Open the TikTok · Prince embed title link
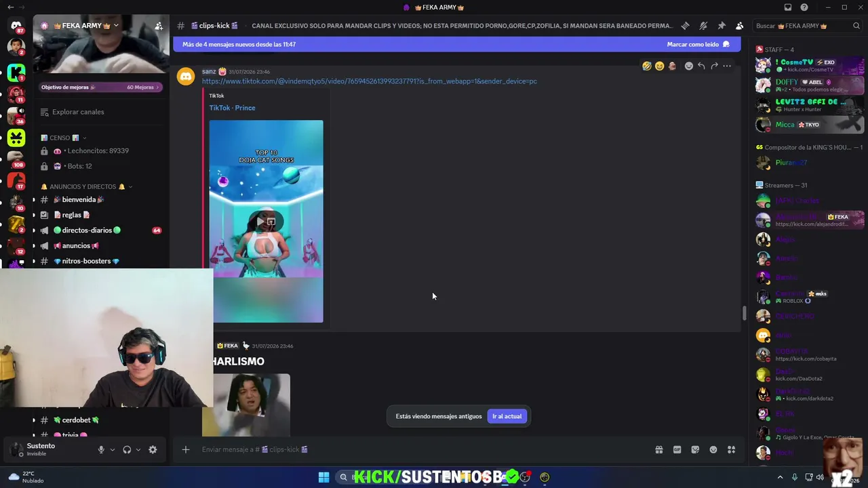Screen dimensions: 868x488 point(232,108)
